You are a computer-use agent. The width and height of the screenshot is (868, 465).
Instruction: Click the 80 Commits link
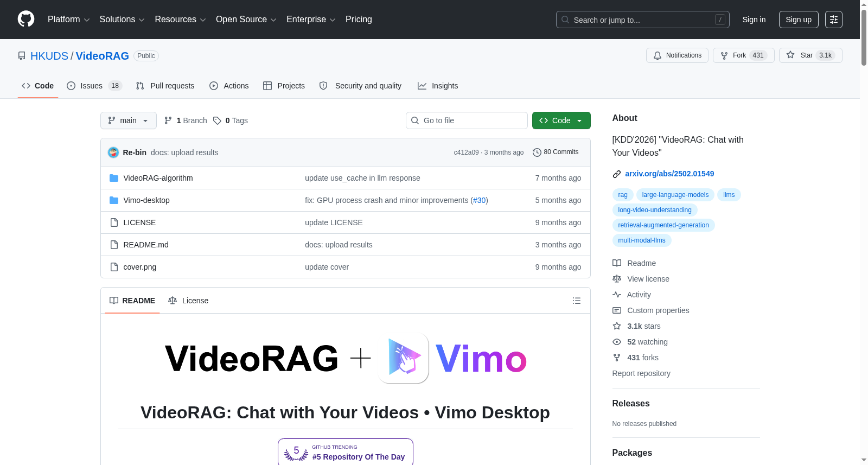coord(556,152)
